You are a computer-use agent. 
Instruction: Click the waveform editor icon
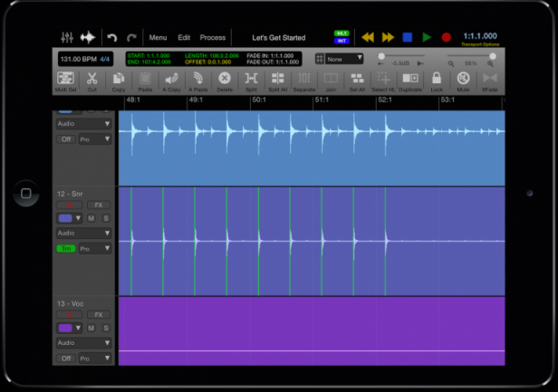tap(88, 37)
